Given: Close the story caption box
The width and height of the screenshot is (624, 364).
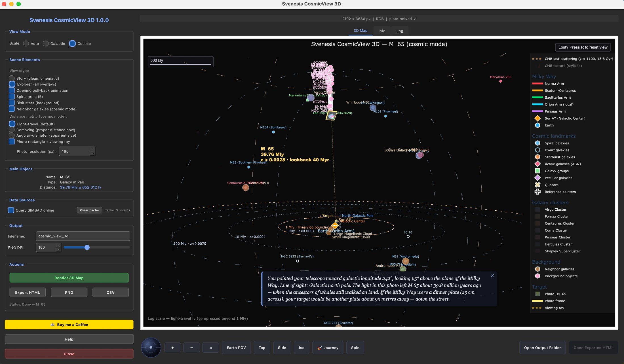Looking at the screenshot, I should (492, 276).
